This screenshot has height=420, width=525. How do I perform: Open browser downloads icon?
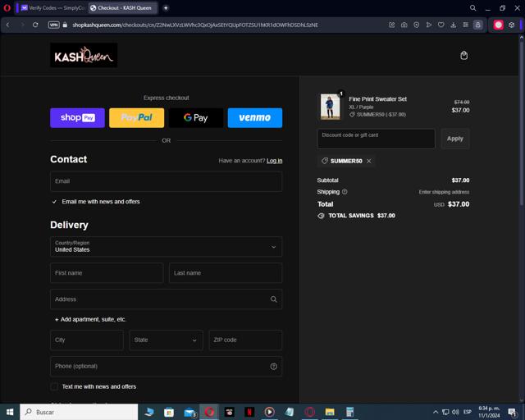click(454, 25)
